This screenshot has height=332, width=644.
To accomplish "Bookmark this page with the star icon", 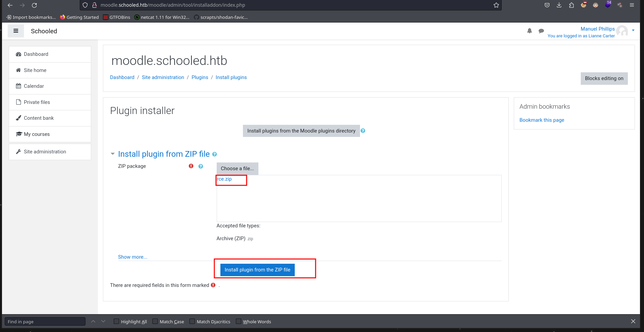I will (496, 5).
